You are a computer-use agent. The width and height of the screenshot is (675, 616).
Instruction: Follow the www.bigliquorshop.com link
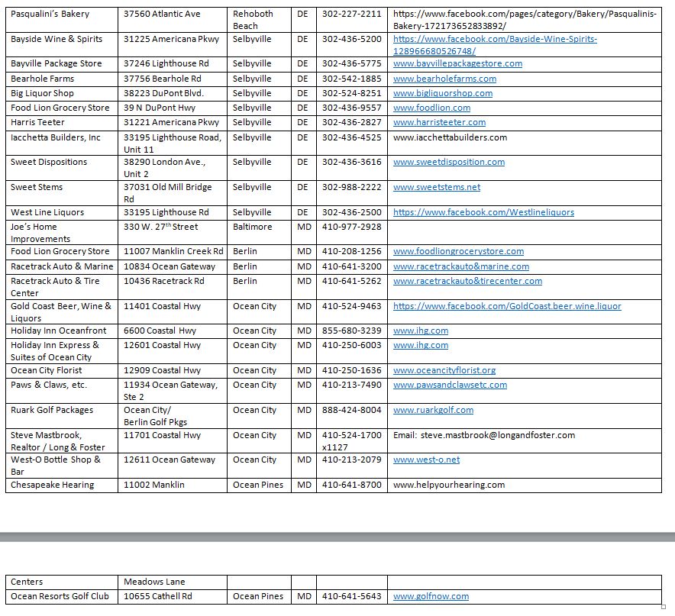(443, 93)
